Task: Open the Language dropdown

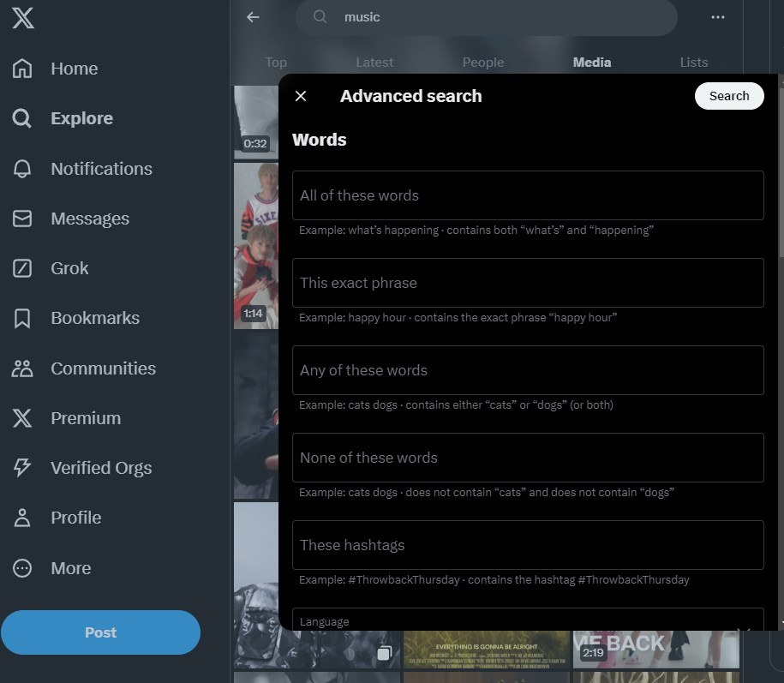Action: (x=528, y=621)
